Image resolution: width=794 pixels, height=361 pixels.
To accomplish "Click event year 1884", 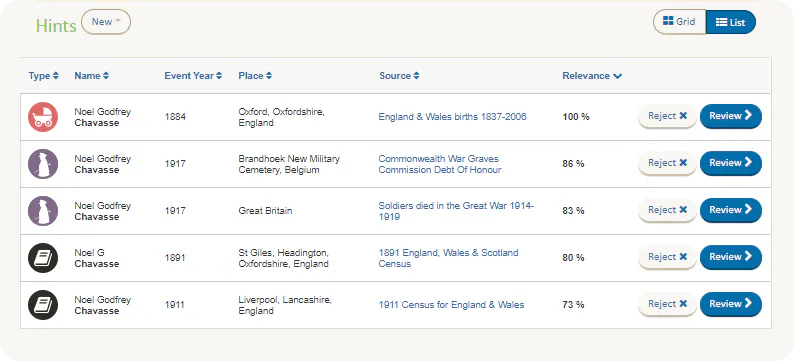I will coord(175,117).
